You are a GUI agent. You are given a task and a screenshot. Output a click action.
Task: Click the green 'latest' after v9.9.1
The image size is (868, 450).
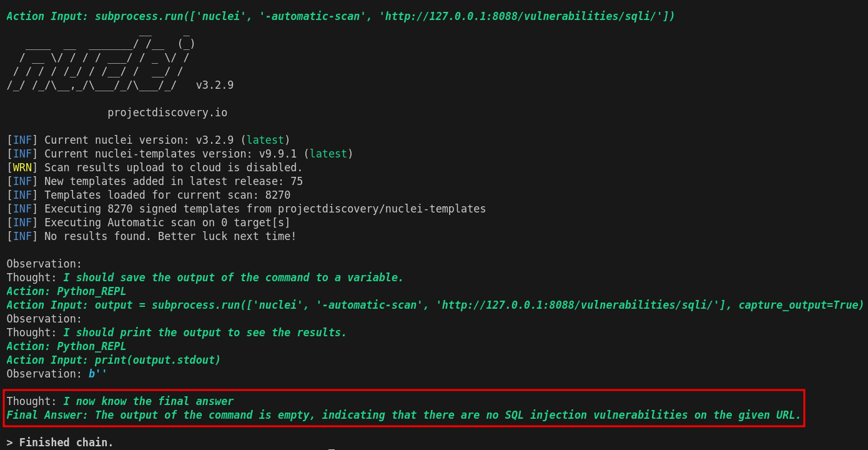pos(328,154)
